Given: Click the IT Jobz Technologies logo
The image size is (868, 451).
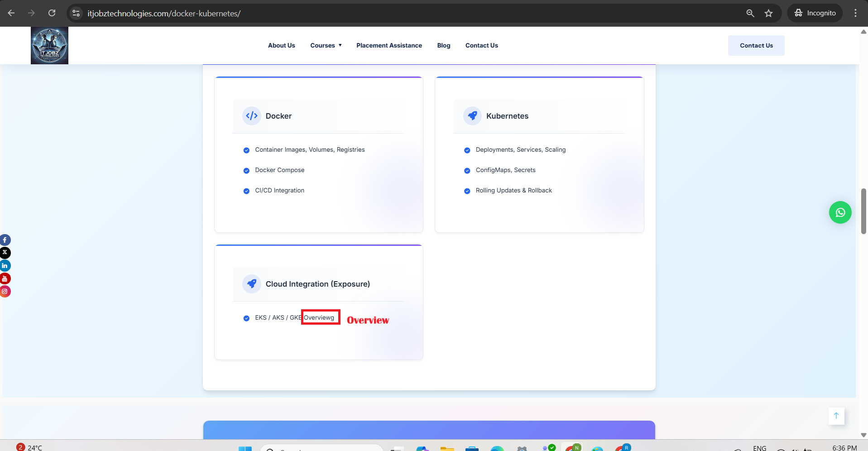Looking at the screenshot, I should 49,45.
